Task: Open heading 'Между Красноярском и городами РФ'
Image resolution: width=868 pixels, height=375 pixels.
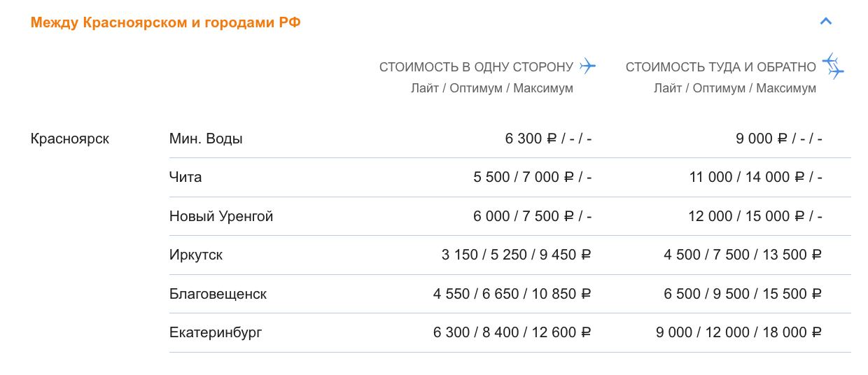Action: (x=166, y=22)
